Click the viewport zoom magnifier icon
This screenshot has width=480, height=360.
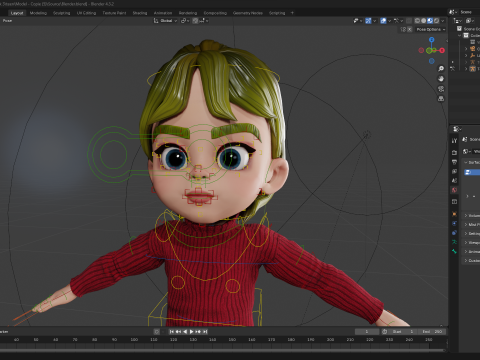tap(441, 69)
